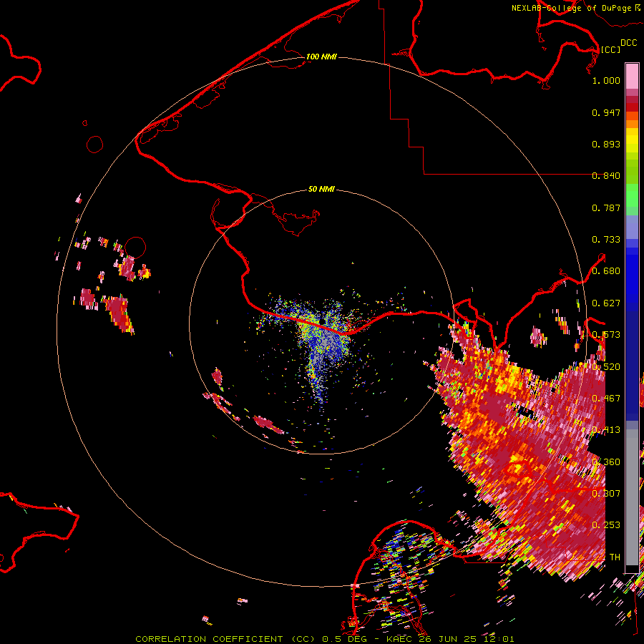Click the 0.893 scale value
This screenshot has width=644, height=644.
point(606,144)
